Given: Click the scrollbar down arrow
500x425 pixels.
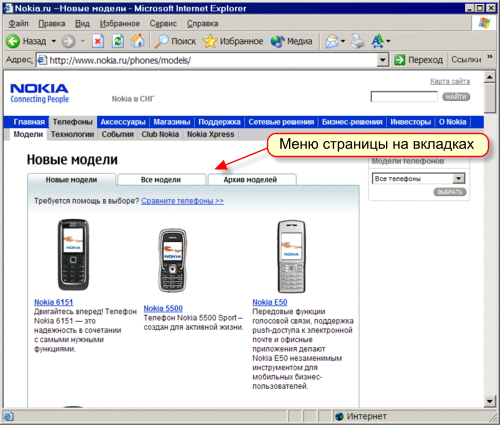Looking at the screenshot, I should pyautogui.click(x=489, y=401).
